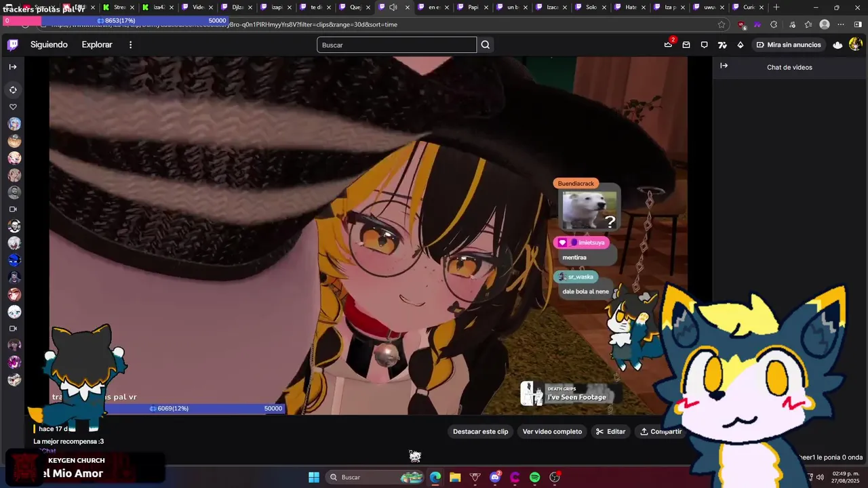Open the Edge settings three-dot menu
Screen dimensions: 868x488
841,24
